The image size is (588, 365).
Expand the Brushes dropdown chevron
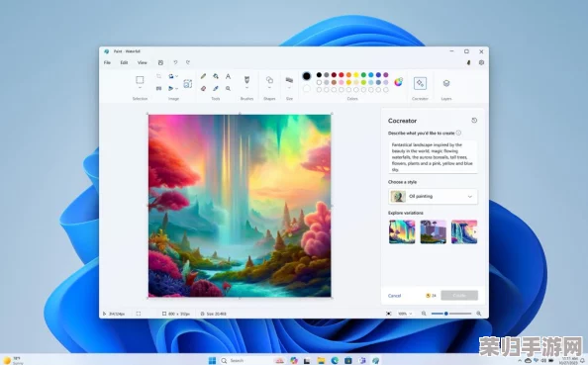point(246,88)
